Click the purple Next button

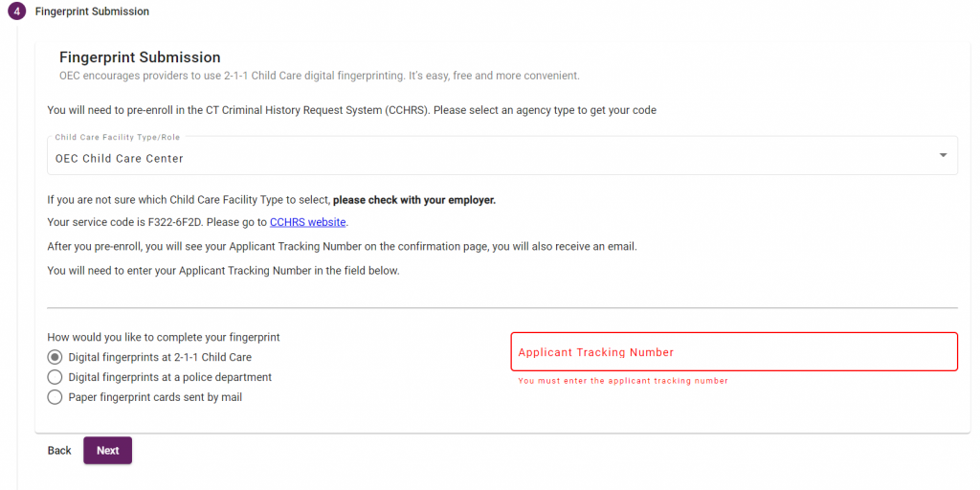pos(107,451)
